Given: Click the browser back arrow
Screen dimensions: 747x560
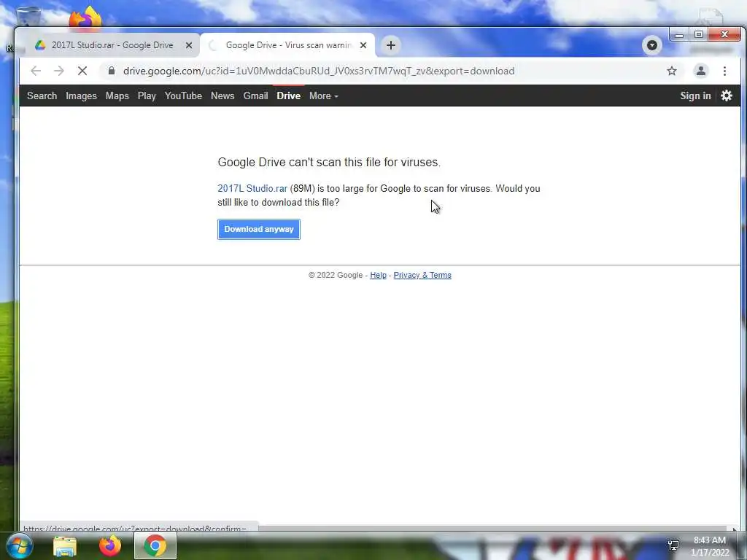Looking at the screenshot, I should [x=36, y=71].
